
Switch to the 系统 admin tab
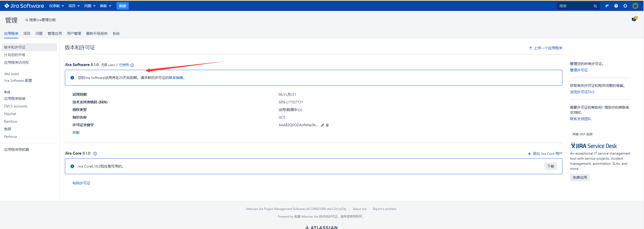[x=116, y=34]
